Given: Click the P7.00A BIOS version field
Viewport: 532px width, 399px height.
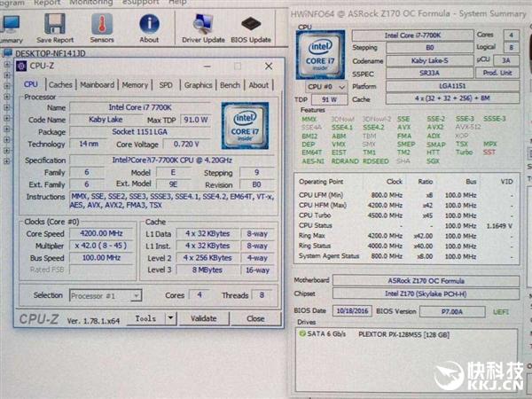Looking at the screenshot, I should pyautogui.click(x=452, y=311).
